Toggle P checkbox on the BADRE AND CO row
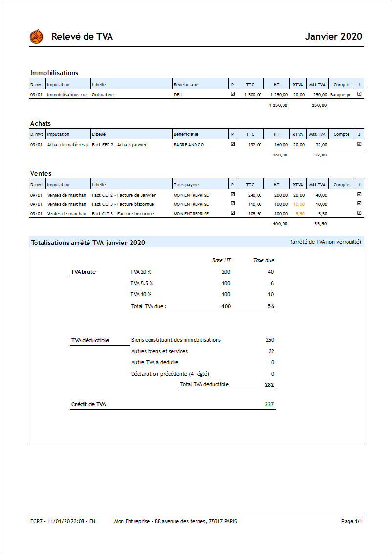Screen dimensions: 392x554 pyautogui.click(x=233, y=144)
